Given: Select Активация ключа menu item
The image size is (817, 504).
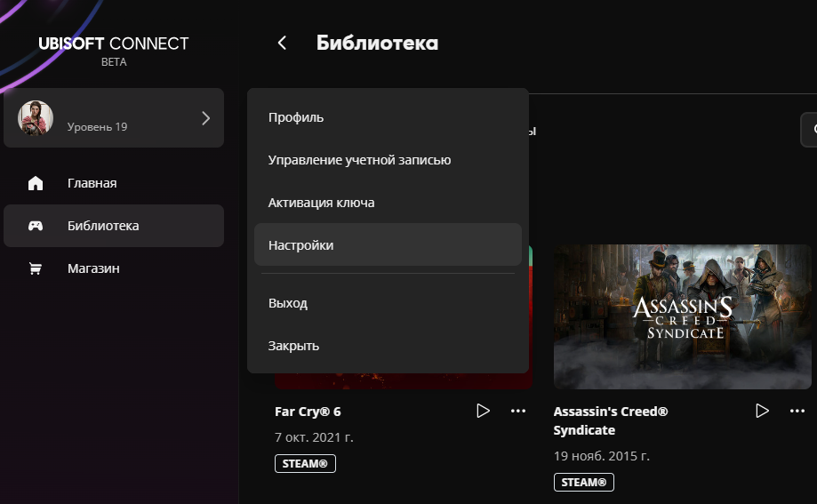Looking at the screenshot, I should [321, 203].
